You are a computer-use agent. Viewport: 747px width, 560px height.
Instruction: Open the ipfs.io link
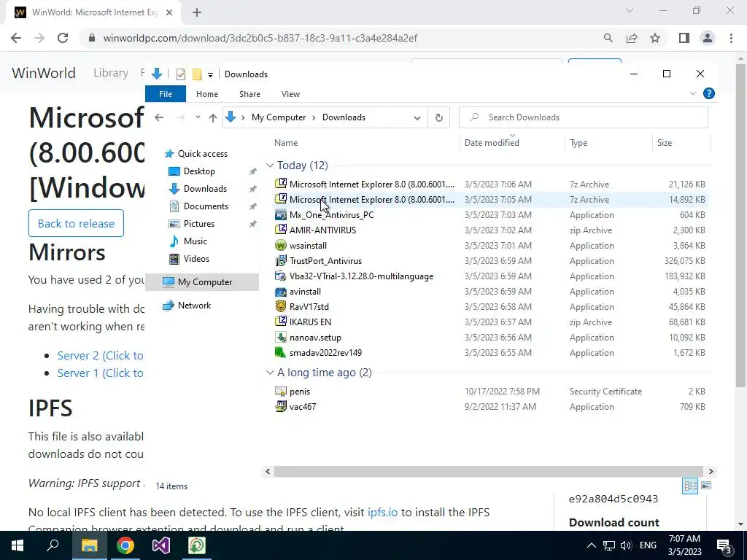point(382,513)
